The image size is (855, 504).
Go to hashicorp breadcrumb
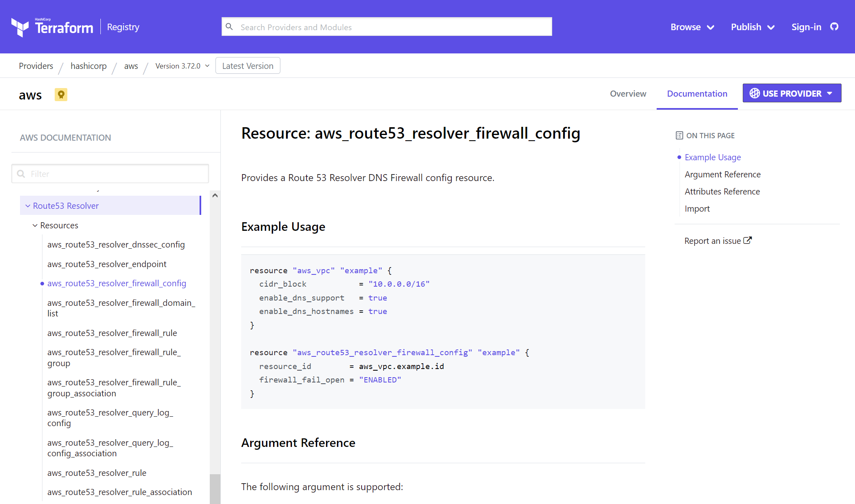click(x=89, y=66)
